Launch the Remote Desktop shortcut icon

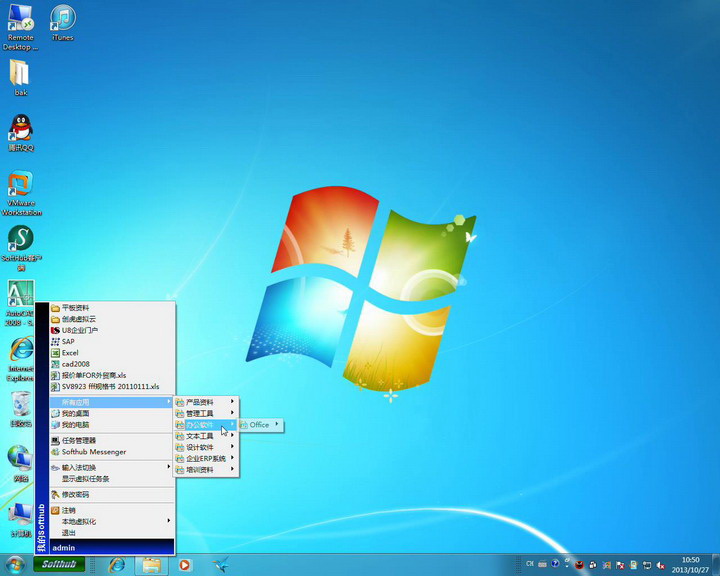pyautogui.click(x=20, y=23)
